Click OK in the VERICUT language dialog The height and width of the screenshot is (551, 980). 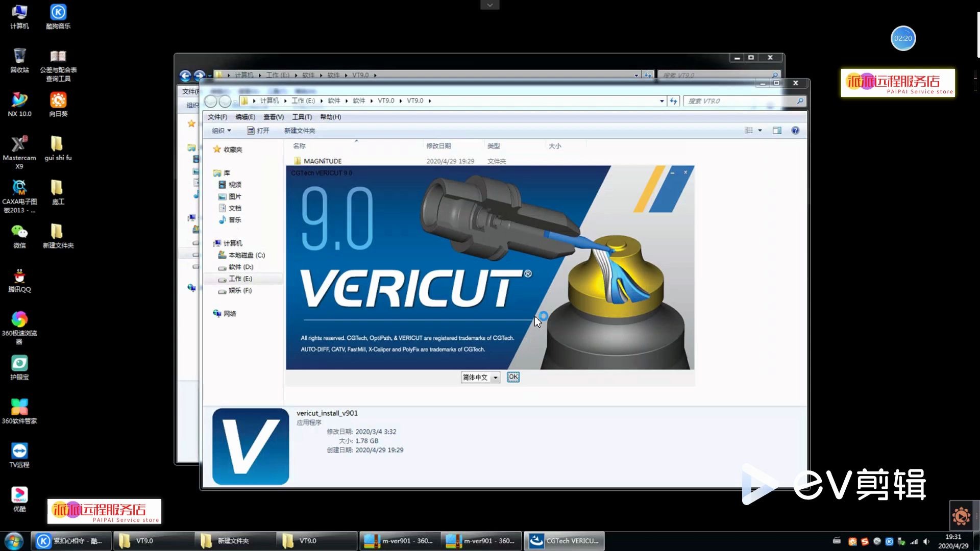[x=513, y=377]
